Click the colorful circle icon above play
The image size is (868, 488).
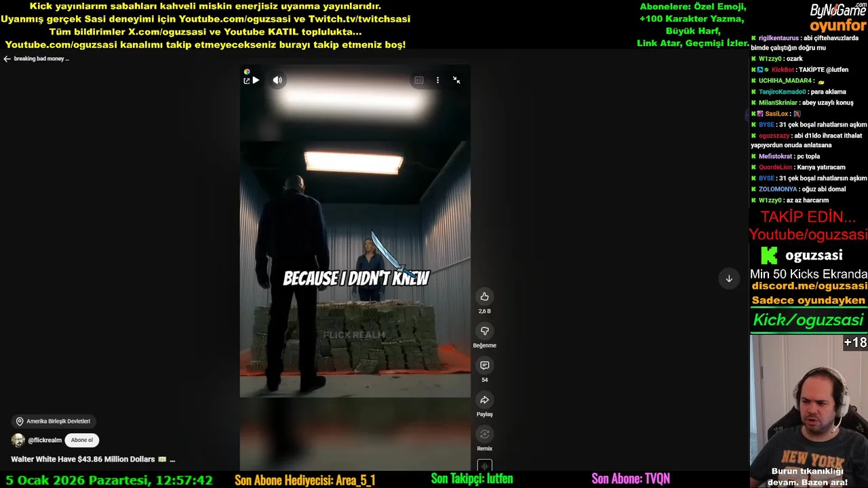click(247, 72)
